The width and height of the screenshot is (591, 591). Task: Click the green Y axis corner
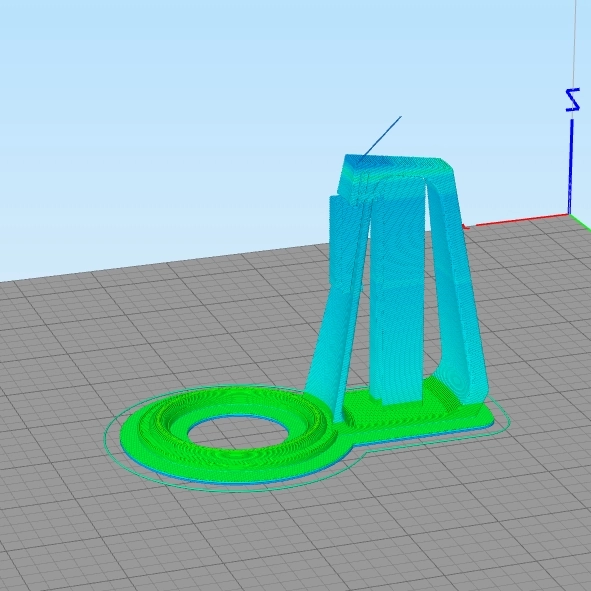581,221
